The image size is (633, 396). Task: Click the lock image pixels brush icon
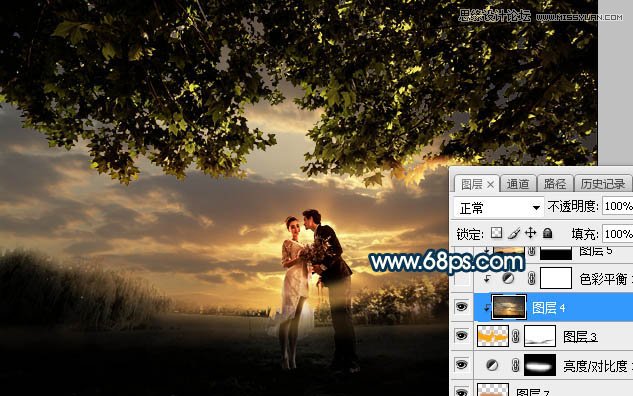click(514, 233)
